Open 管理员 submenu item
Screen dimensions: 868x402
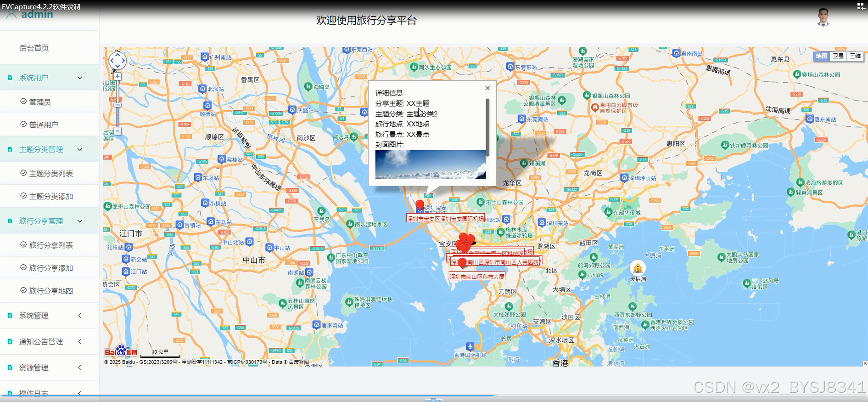pos(50,102)
